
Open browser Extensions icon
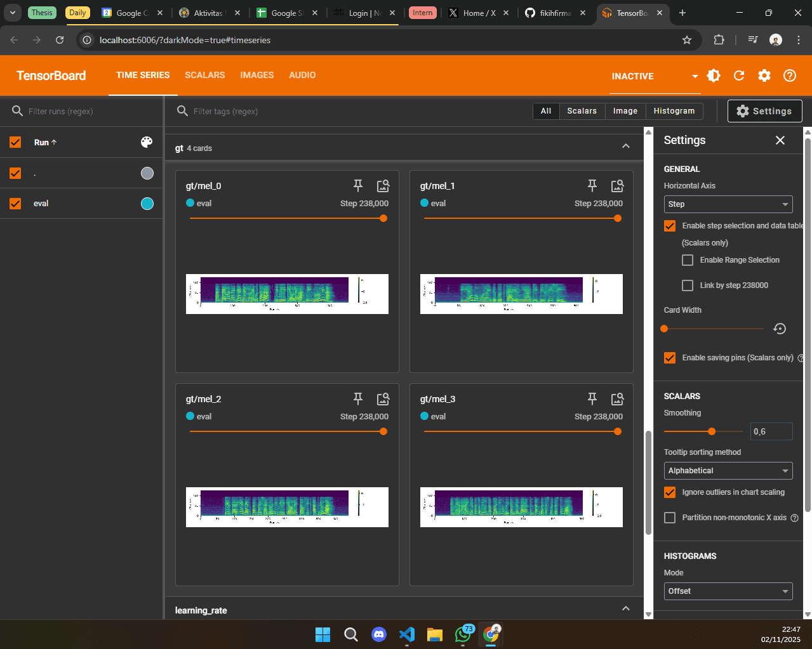(x=719, y=40)
